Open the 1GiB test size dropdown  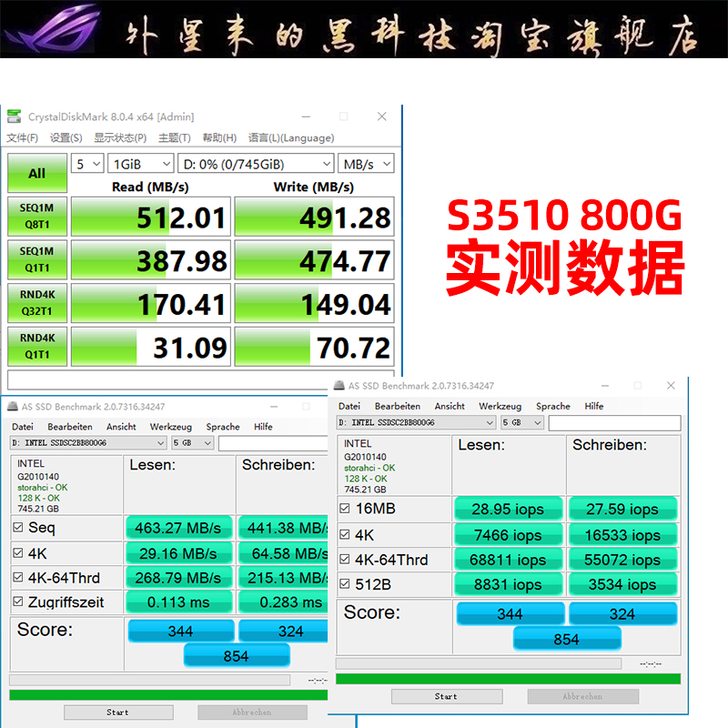point(141,164)
